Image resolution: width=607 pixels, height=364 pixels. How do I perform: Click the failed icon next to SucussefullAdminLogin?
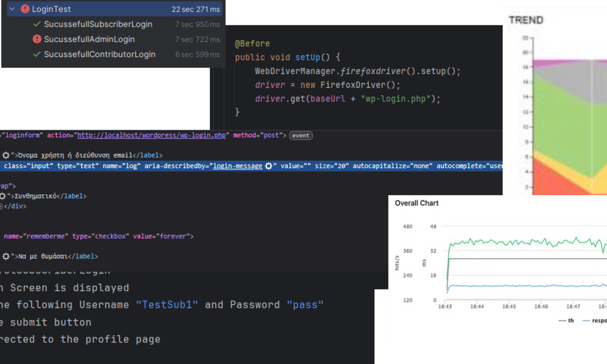point(37,39)
